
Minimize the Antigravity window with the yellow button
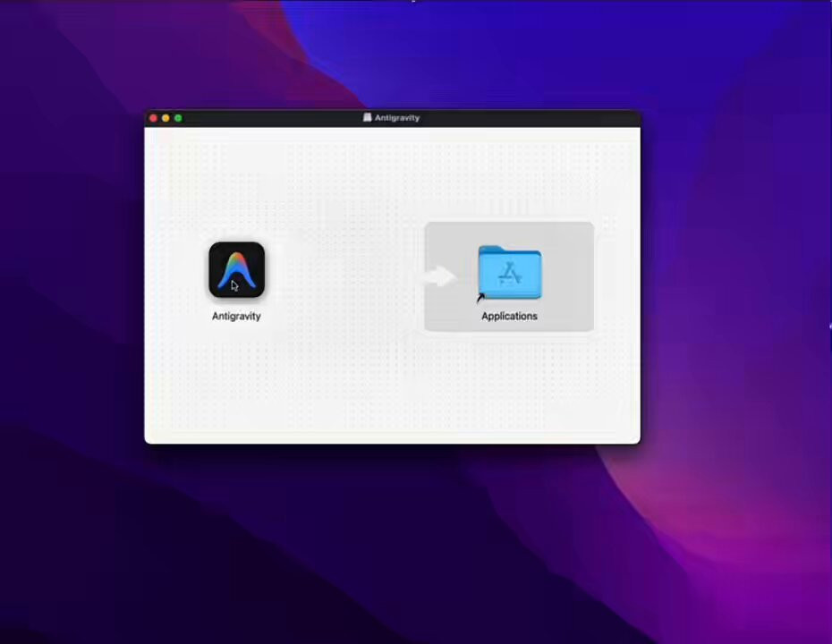[166, 118]
